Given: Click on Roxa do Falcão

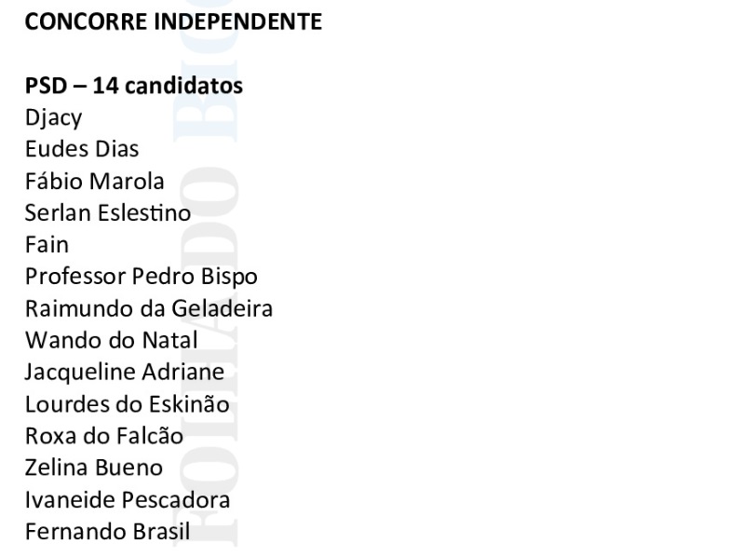Looking at the screenshot, I should coord(103,436).
